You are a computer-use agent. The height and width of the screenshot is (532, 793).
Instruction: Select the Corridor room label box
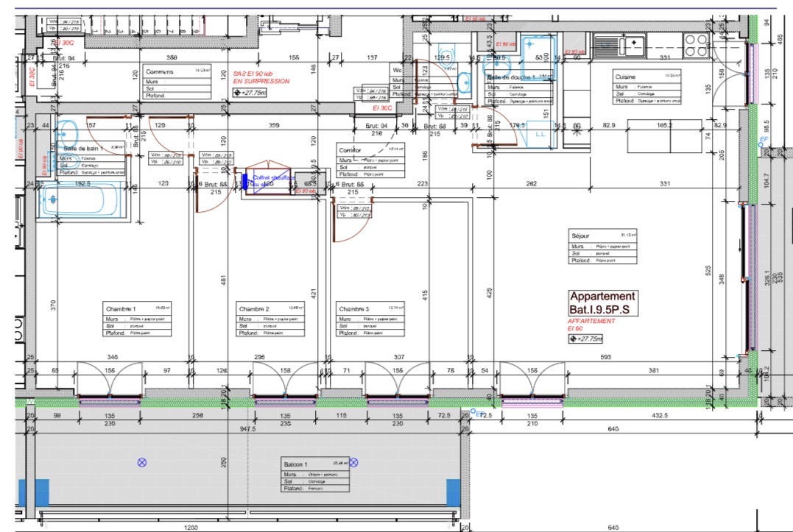coord(372,160)
